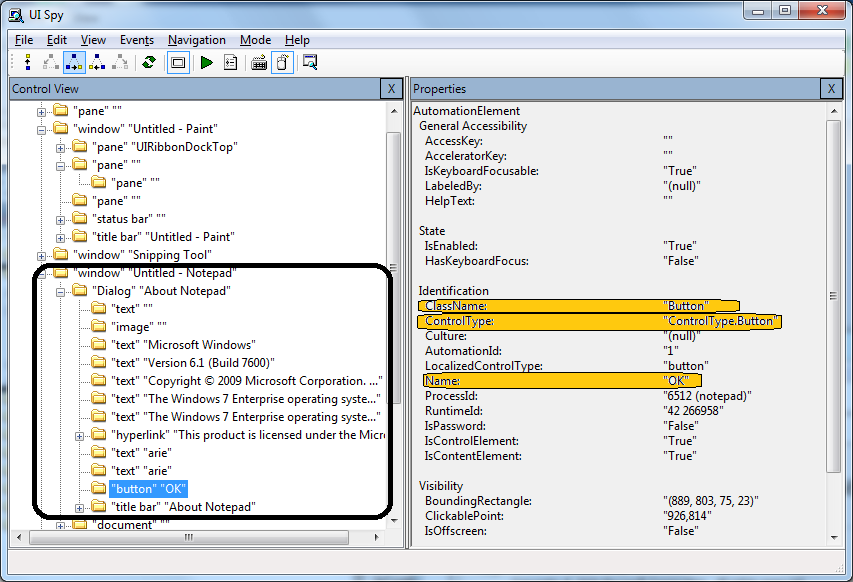Click the "AutomationElement" heading in Properties
The height and width of the screenshot is (582, 853).
(467, 111)
